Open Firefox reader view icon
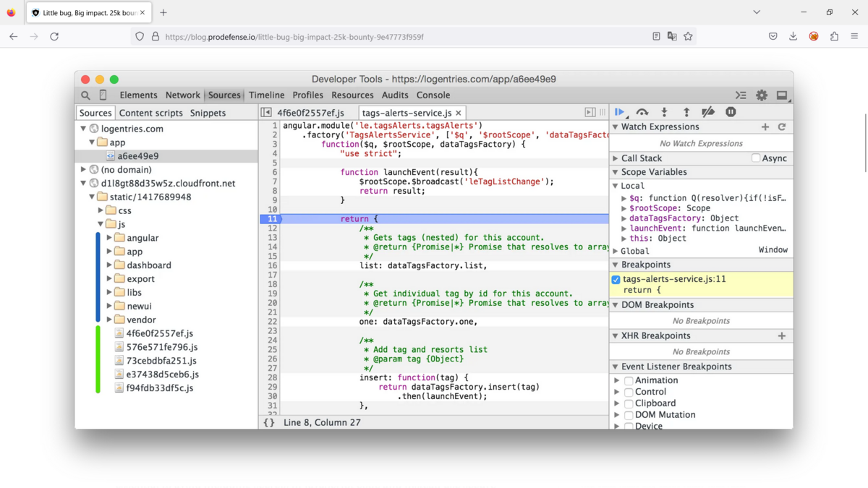The height and width of the screenshot is (488, 868). tap(656, 36)
